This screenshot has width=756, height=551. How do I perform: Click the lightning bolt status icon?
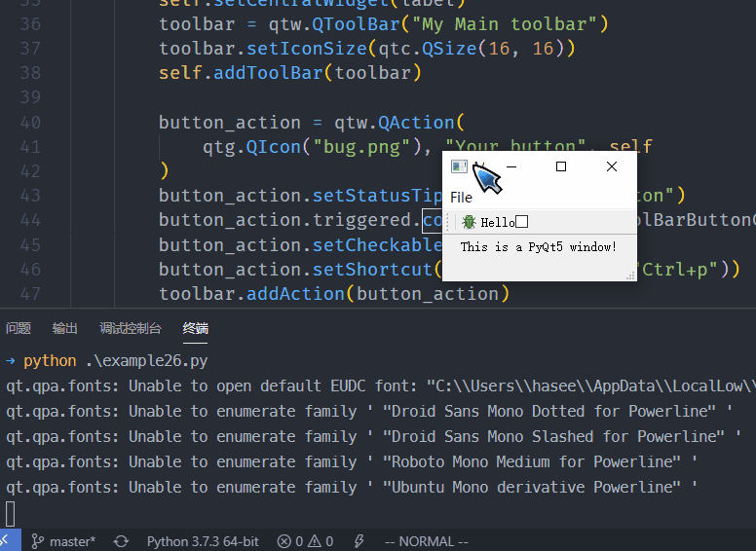pos(359,541)
